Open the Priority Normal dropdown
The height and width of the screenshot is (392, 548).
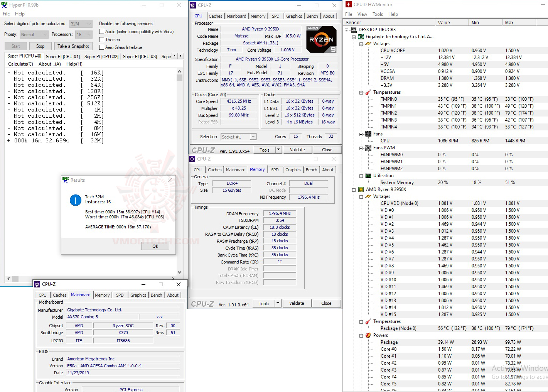tap(34, 34)
